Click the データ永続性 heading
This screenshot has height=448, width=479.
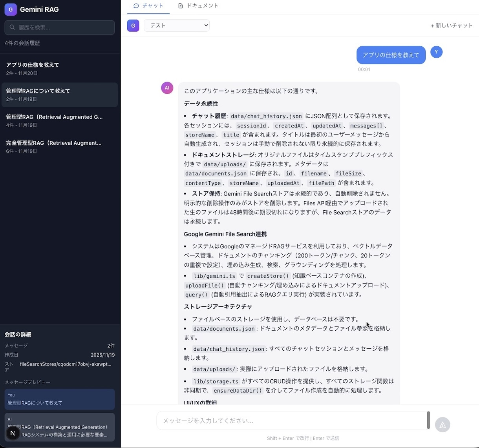pyautogui.click(x=201, y=104)
